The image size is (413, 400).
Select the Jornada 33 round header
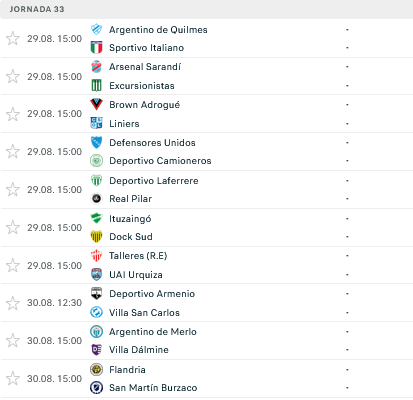[x=206, y=9]
